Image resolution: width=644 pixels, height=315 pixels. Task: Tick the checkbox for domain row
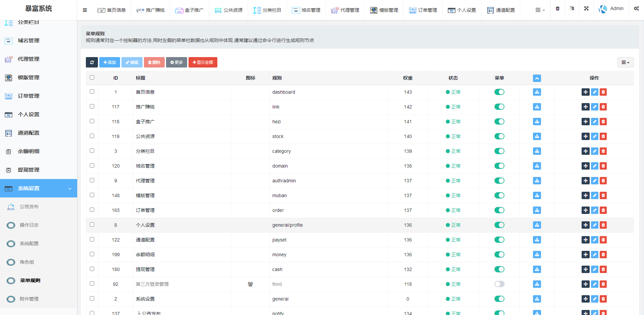(92, 166)
